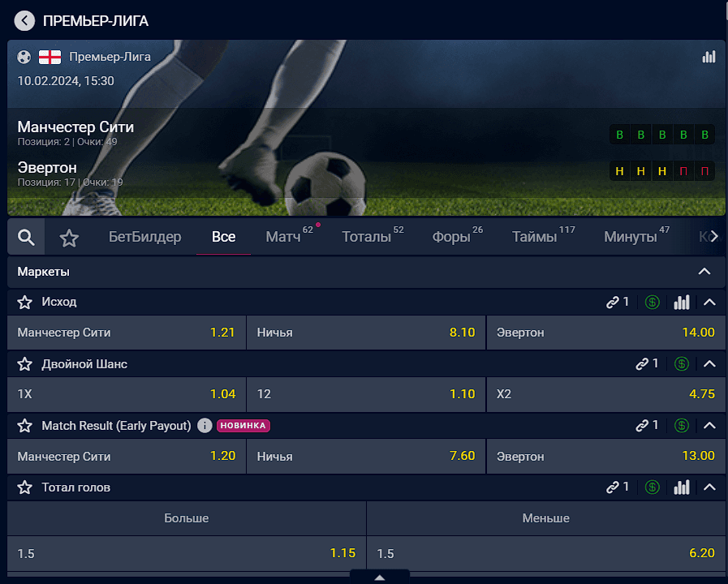Show favorite markets star tab
728x584 pixels.
point(69,238)
